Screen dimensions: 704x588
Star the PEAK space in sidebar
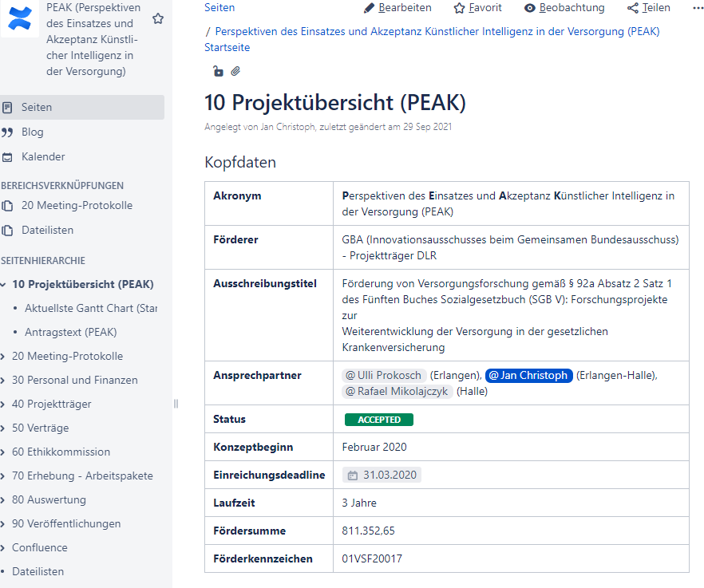(158, 18)
